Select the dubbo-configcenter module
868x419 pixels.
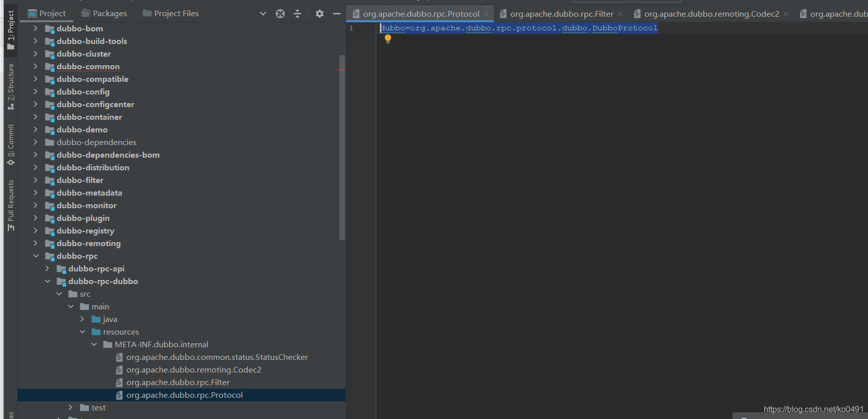95,104
